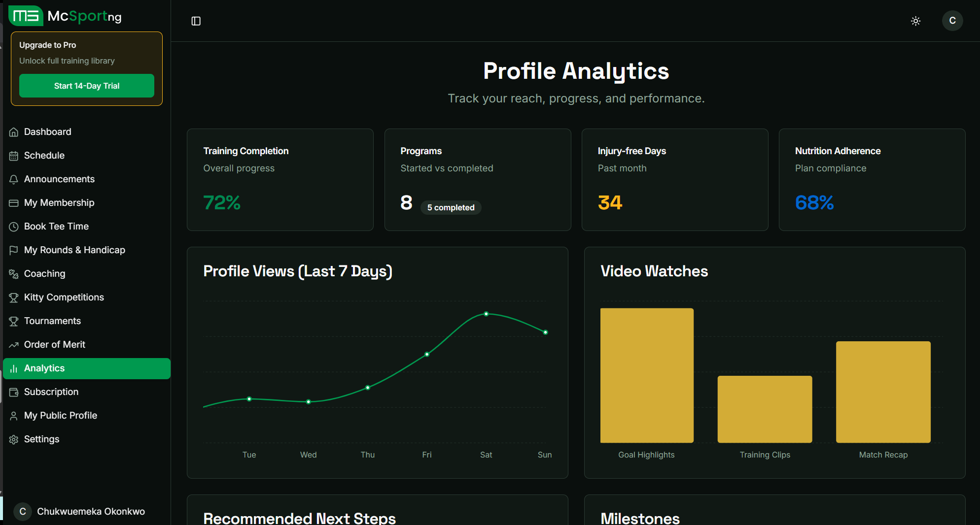
Task: Toggle light mode with the sun icon
Action: pos(915,21)
